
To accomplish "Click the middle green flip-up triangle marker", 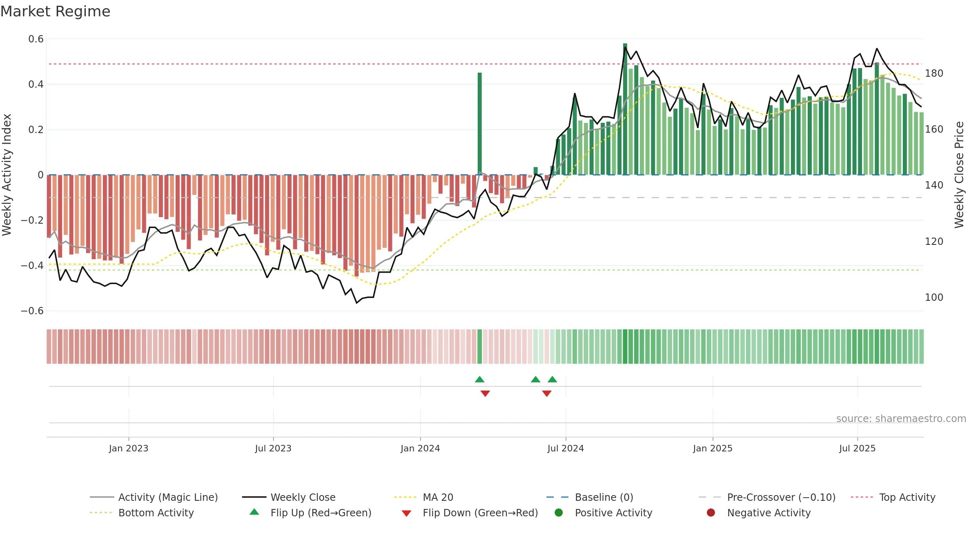I will tap(536, 380).
